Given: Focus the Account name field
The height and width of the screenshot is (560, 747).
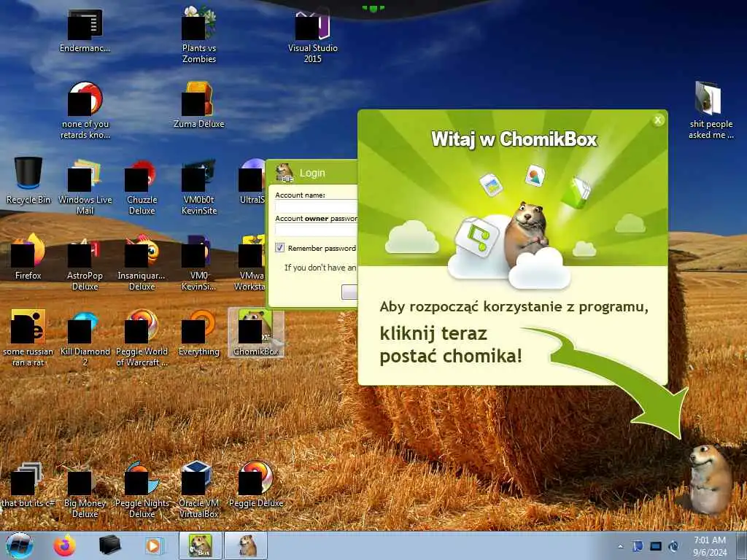Looking at the screenshot, I should pyautogui.click(x=316, y=206).
